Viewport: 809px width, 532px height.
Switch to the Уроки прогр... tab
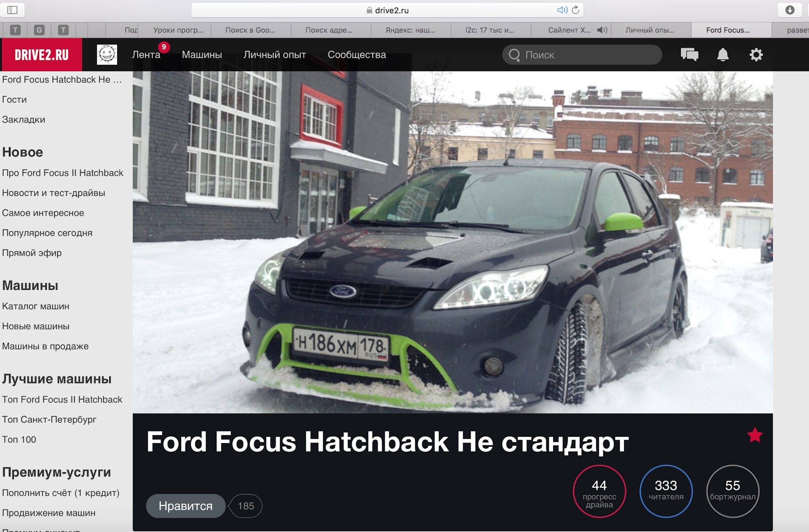[175, 30]
